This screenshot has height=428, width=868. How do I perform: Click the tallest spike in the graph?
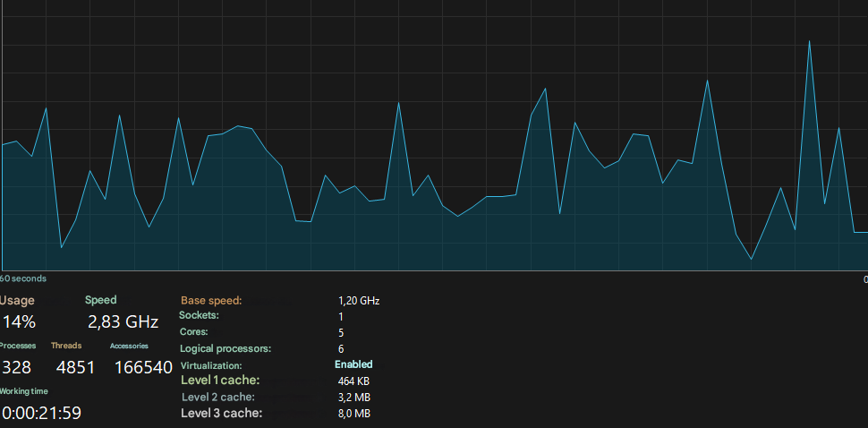809,41
